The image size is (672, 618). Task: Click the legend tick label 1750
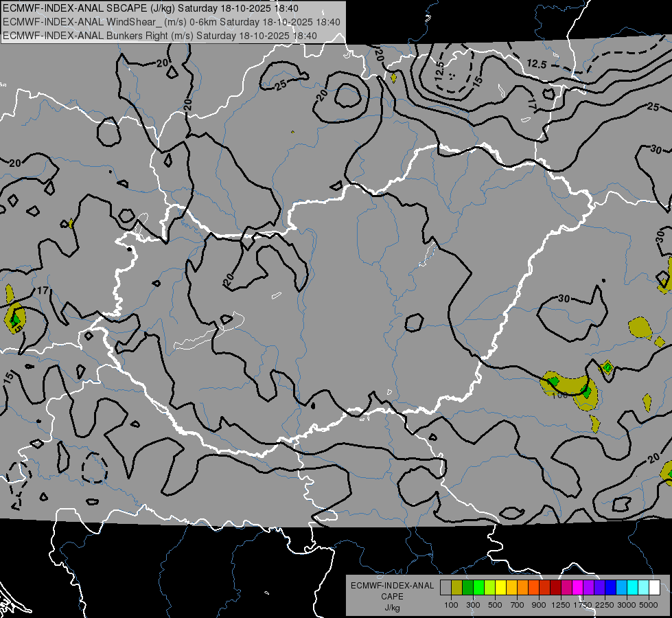[x=583, y=605]
